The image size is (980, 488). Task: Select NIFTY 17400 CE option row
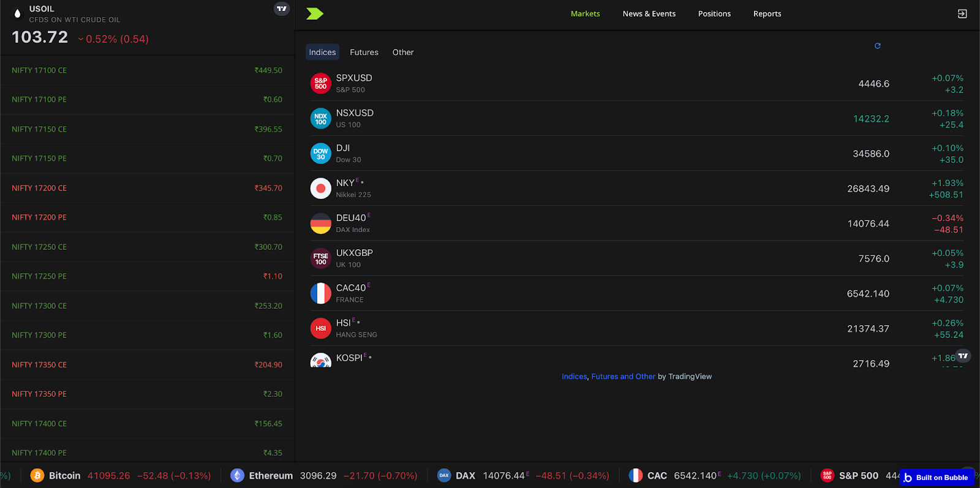coord(147,424)
